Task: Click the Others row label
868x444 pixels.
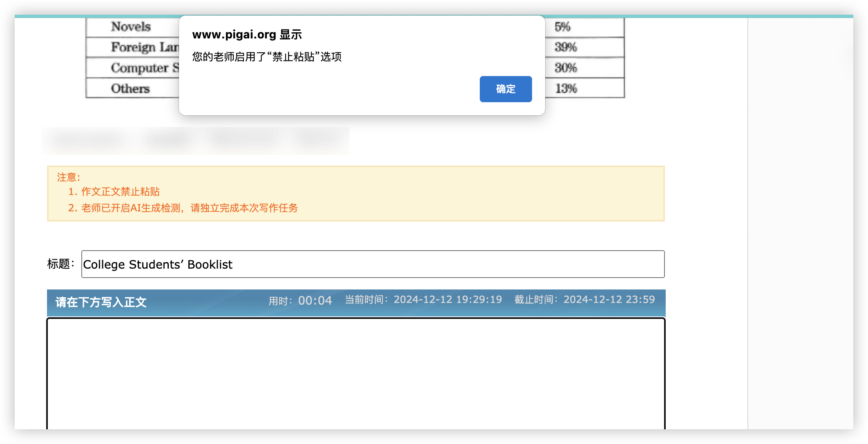Action: [130, 89]
